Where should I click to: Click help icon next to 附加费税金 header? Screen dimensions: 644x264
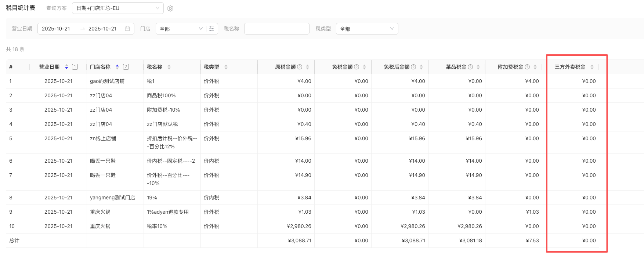[527, 67]
